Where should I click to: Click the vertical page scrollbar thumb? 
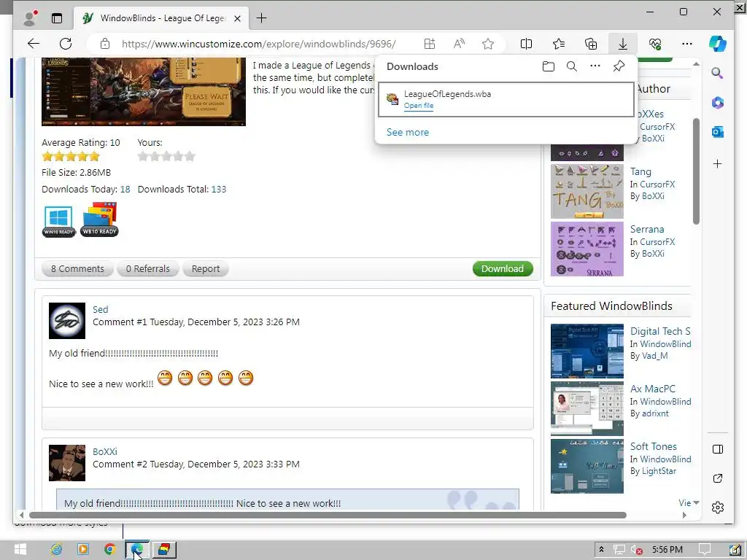tap(696, 171)
